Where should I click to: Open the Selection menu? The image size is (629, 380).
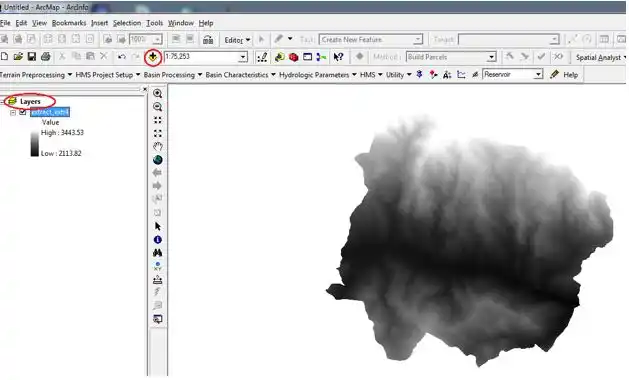[127, 23]
